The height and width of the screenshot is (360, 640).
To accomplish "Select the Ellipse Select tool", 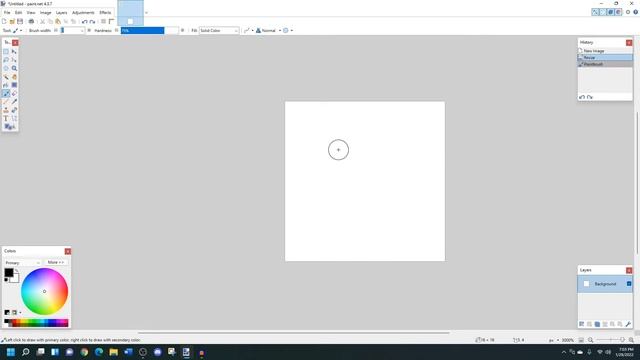I will [x=6, y=68].
